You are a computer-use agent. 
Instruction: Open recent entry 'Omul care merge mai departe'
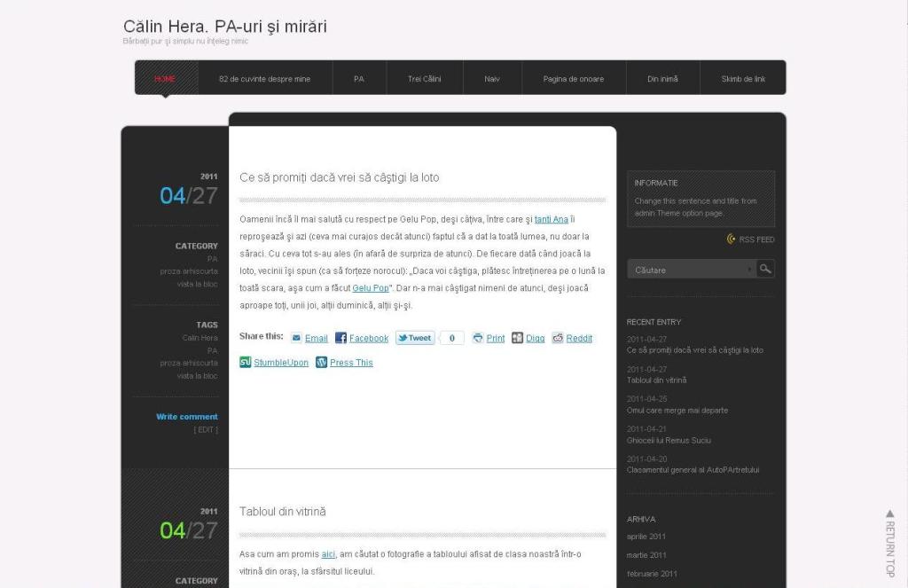(677, 411)
